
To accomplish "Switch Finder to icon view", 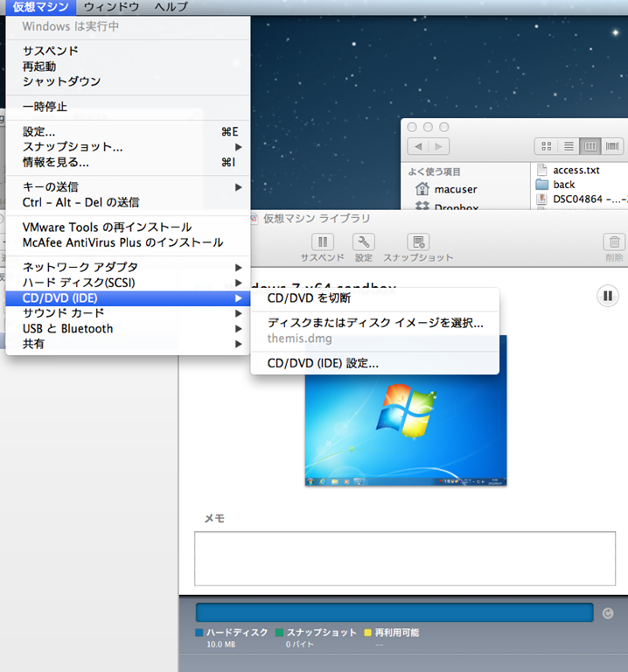I will pos(546,147).
